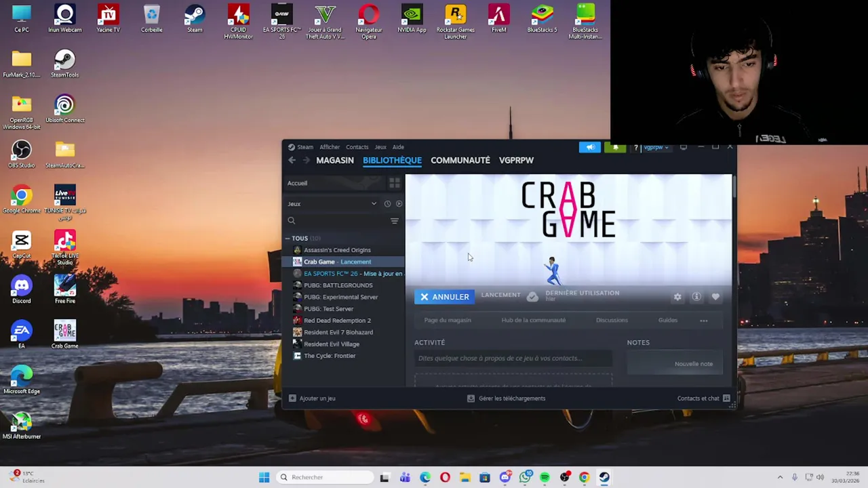The height and width of the screenshot is (488, 868).
Task: Open Spotify from the taskbar
Action: click(545, 477)
